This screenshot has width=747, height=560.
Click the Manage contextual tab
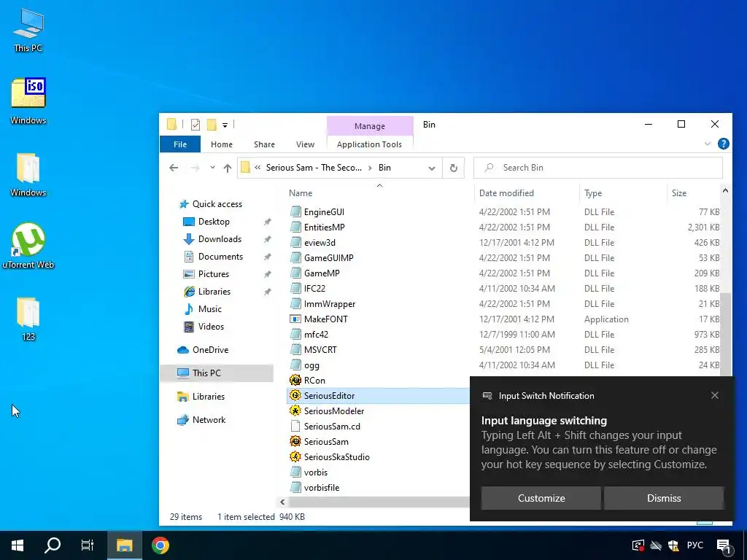(x=370, y=126)
